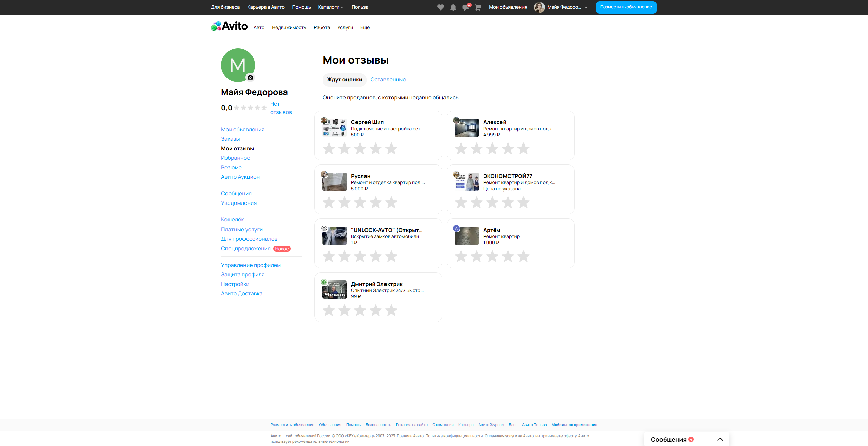The width and height of the screenshot is (868, 446).
Task: Open Майя Федоро... account dropdown
Action: (x=564, y=7)
